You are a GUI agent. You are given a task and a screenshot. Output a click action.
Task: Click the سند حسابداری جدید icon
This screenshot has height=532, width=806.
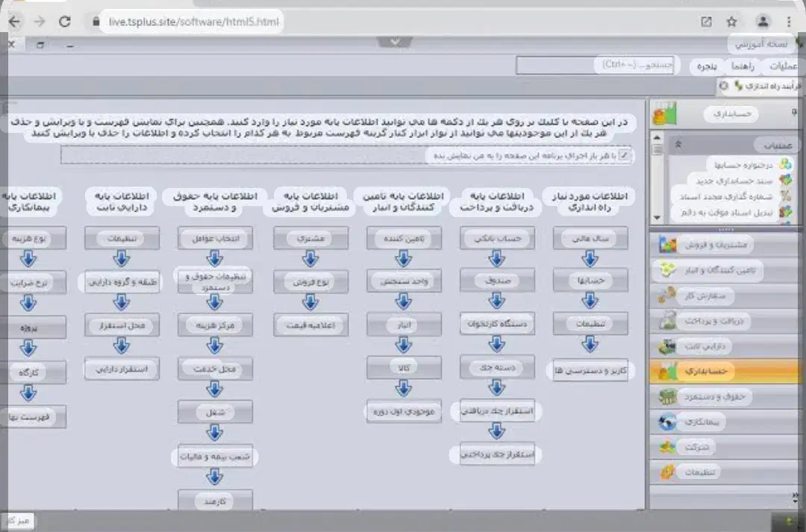pyautogui.click(x=785, y=181)
